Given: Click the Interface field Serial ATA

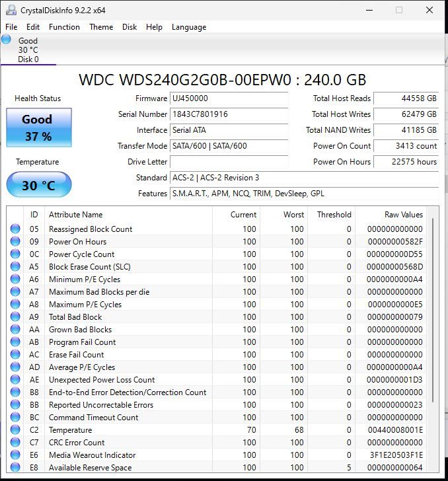Looking at the screenshot, I should (229, 130).
